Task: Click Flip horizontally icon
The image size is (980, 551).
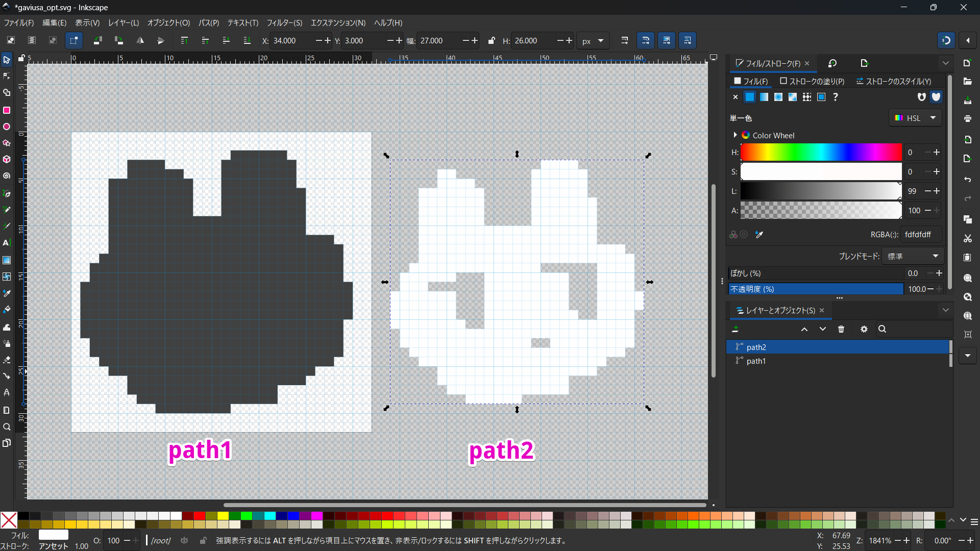Action: coord(140,40)
